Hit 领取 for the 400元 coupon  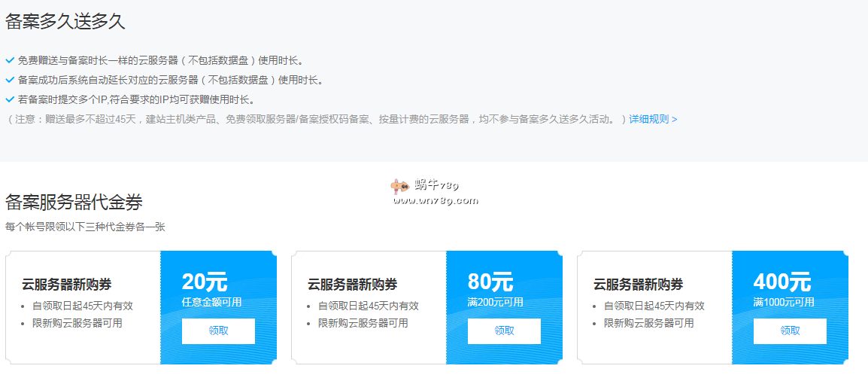(790, 331)
